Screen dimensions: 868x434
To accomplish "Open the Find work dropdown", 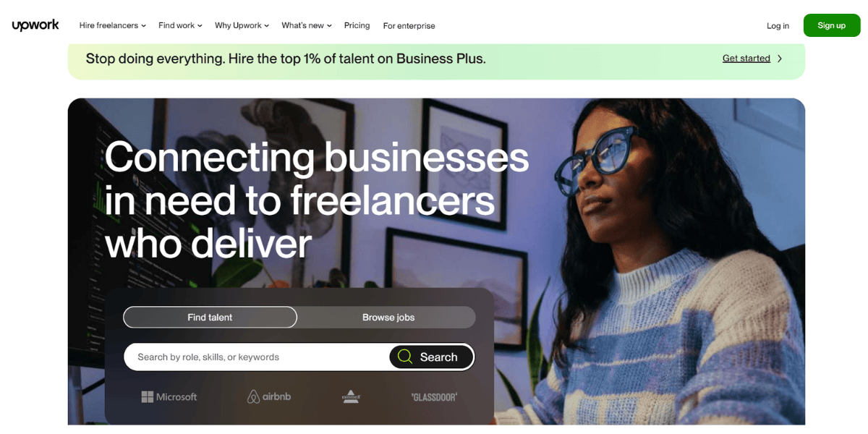I will point(180,25).
